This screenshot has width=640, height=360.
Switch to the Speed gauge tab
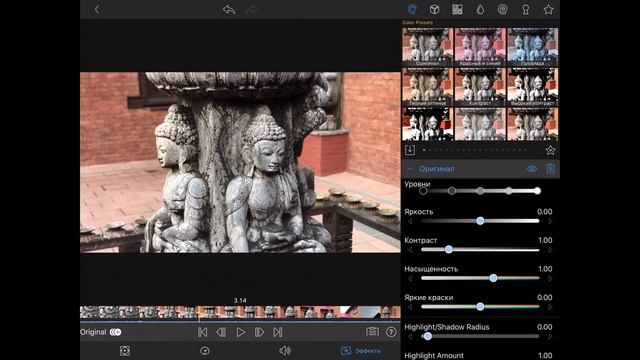[205, 351]
